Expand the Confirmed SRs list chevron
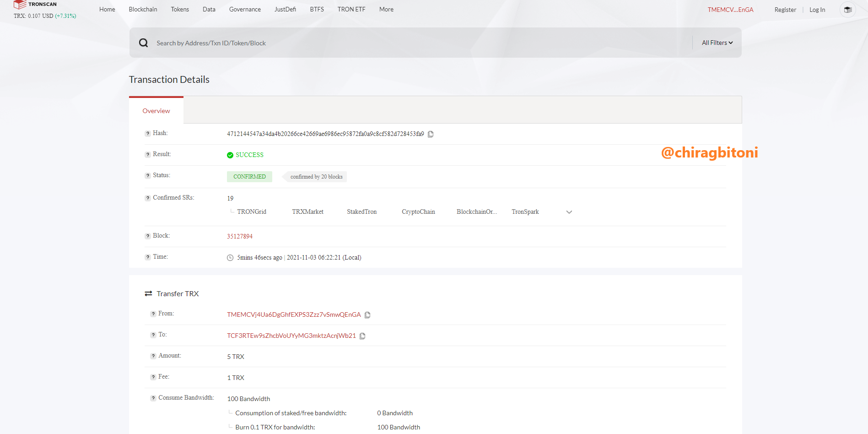This screenshot has width=868, height=434. [x=569, y=212]
